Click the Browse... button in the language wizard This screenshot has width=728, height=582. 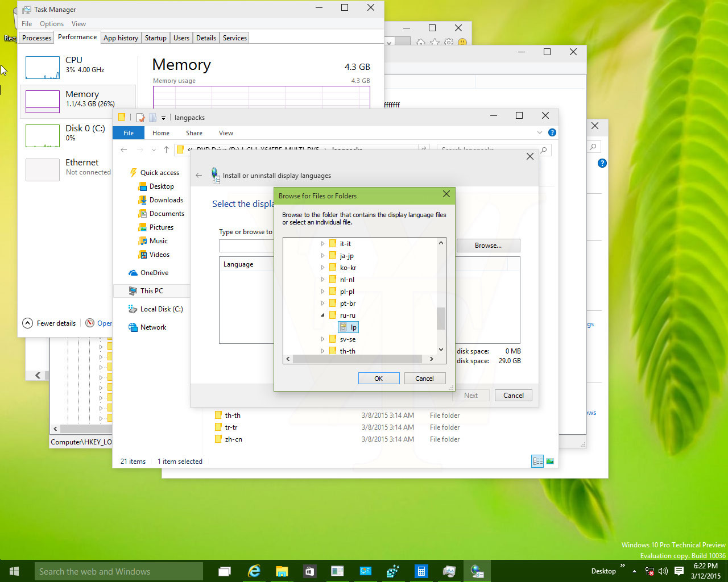(x=488, y=246)
